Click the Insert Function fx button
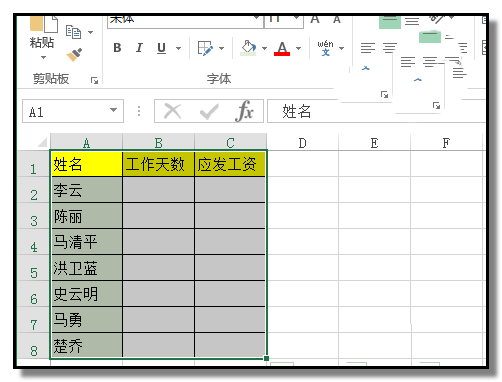This screenshot has width=502, height=382. (244, 111)
